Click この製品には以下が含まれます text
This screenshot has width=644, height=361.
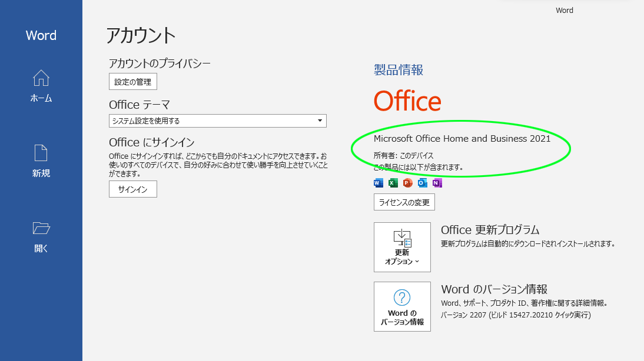click(419, 168)
